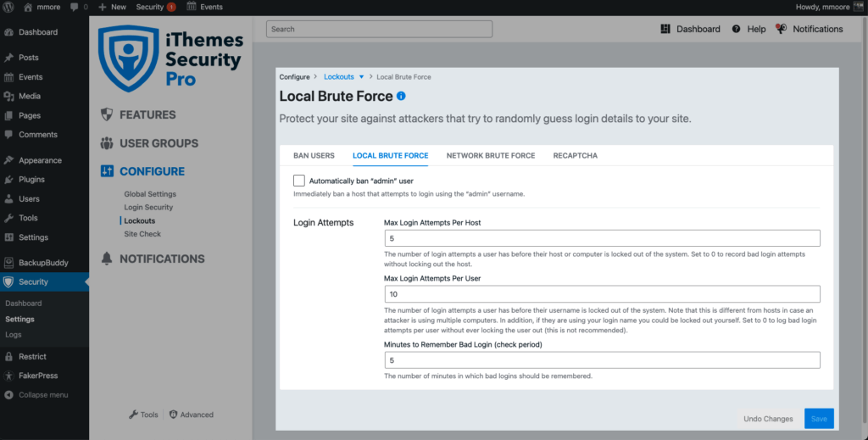Click the Media icon in sidebar
The height and width of the screenshot is (440, 868).
(x=8, y=97)
